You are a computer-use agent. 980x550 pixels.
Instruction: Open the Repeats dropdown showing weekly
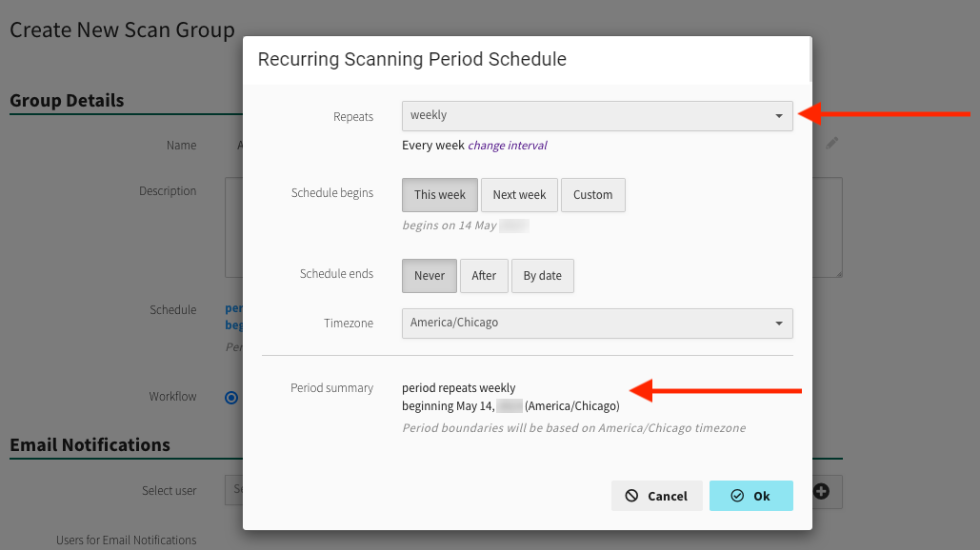tap(597, 116)
